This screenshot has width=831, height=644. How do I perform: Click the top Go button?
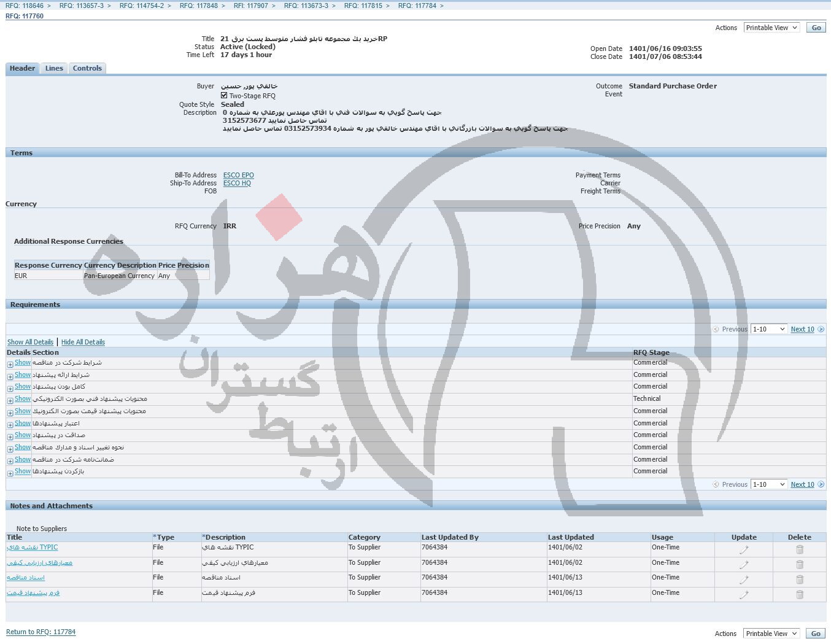[816, 28]
